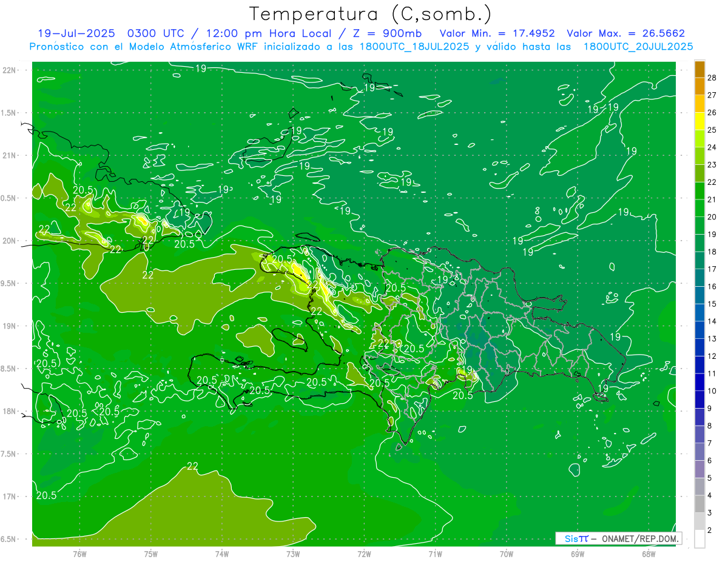Click the '74W' longitude axis label
Screen dimensions: 728x562
pos(222,554)
